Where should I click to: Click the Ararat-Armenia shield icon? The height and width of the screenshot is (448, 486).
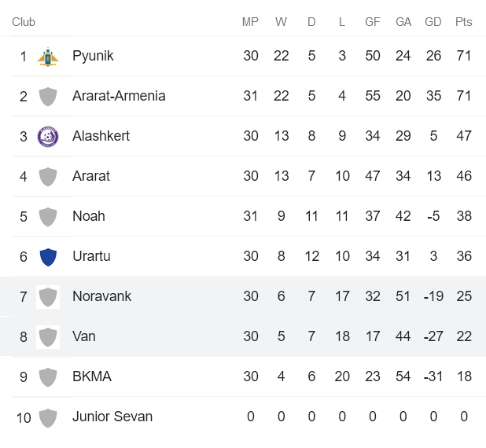click(48, 97)
